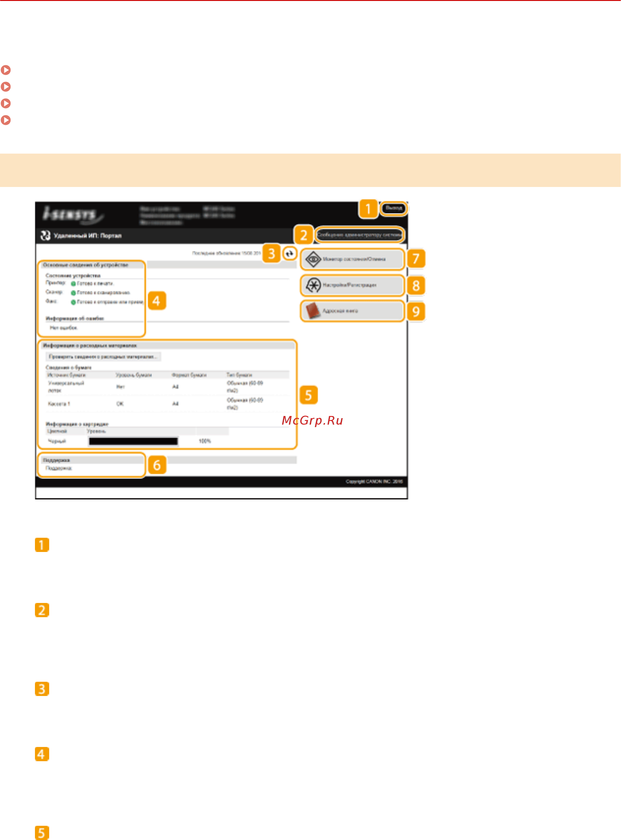Click the Уровень бумаги column header

click(134, 375)
